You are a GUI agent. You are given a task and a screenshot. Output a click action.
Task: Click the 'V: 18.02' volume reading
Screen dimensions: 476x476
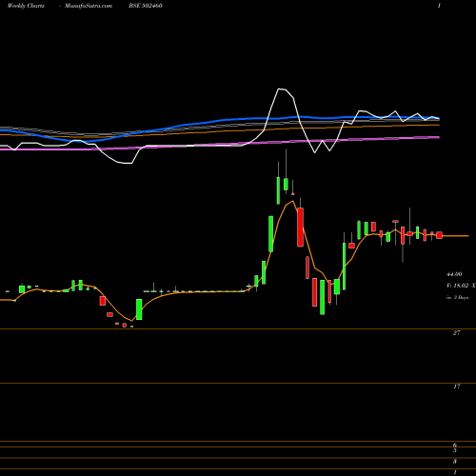458,286
